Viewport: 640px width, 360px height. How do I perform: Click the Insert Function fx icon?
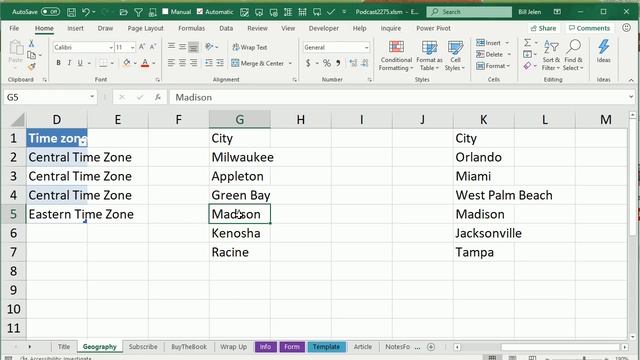point(158,97)
